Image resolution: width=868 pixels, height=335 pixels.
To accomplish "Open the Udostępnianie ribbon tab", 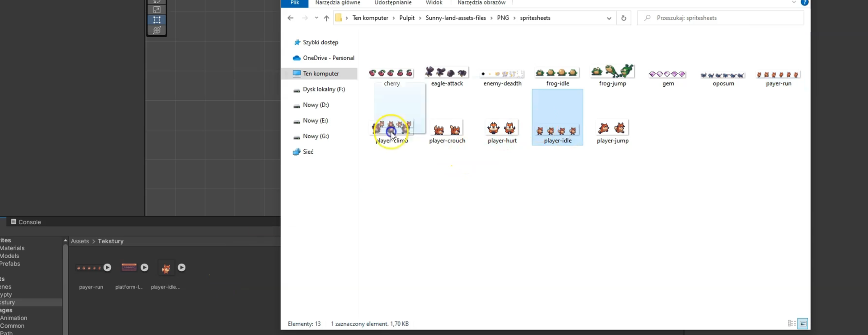I will (393, 3).
